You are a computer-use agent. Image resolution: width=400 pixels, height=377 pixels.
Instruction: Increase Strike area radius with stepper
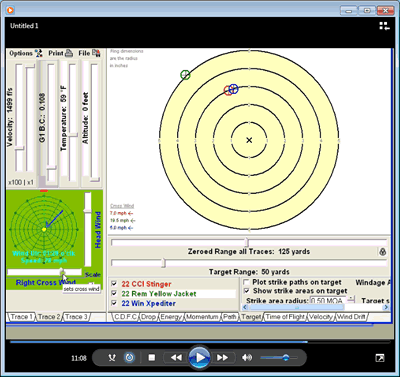351,297
